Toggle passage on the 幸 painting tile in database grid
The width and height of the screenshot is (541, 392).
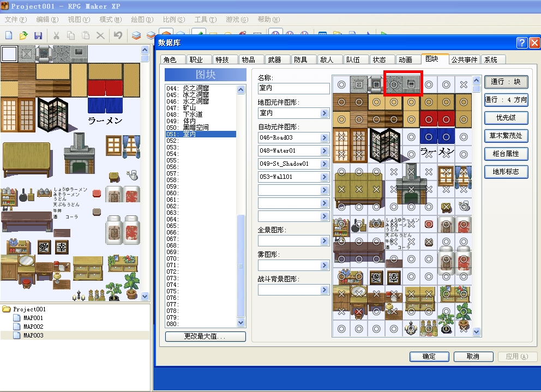pos(394,276)
